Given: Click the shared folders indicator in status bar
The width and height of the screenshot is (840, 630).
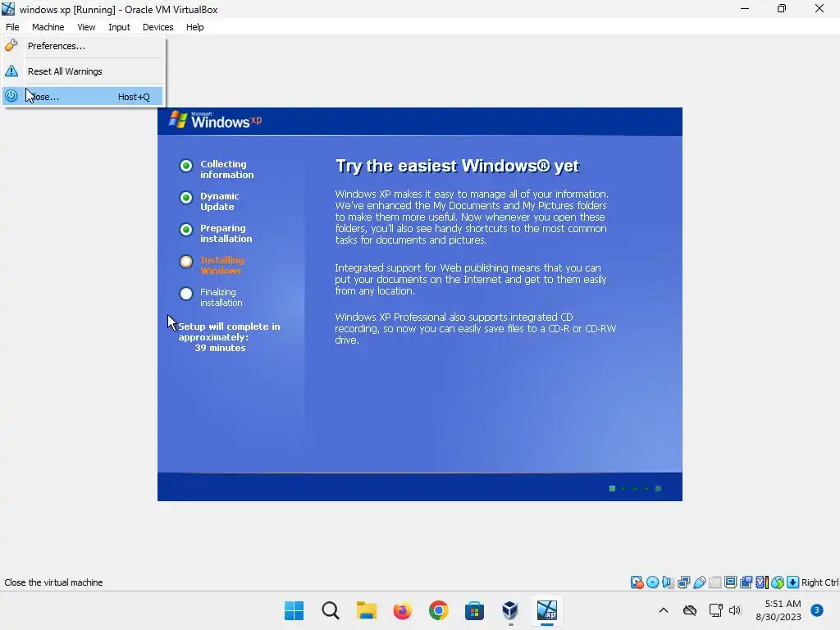Looking at the screenshot, I should point(714,582).
